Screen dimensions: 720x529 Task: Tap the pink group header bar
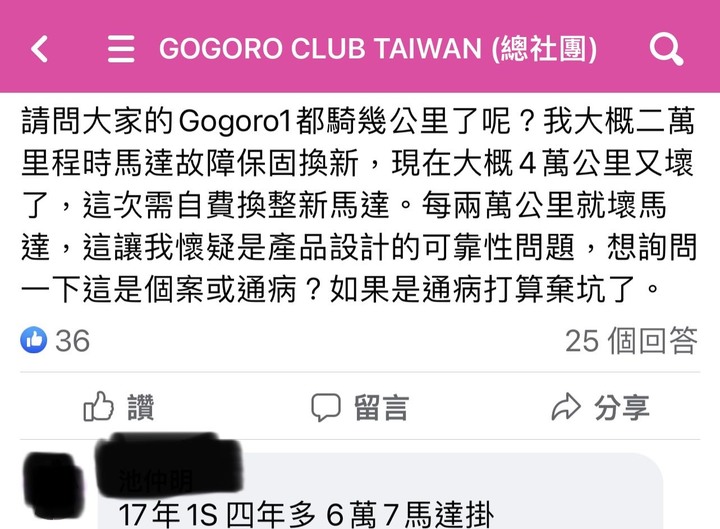[360, 46]
